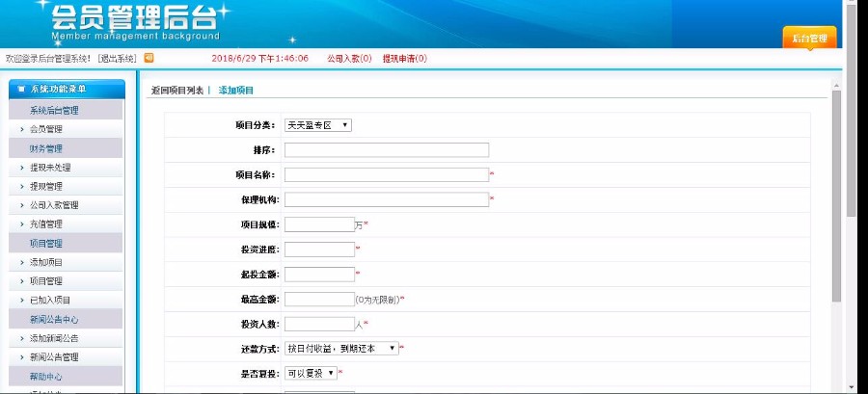Click the 新闻公告中心 section header

[66, 320]
